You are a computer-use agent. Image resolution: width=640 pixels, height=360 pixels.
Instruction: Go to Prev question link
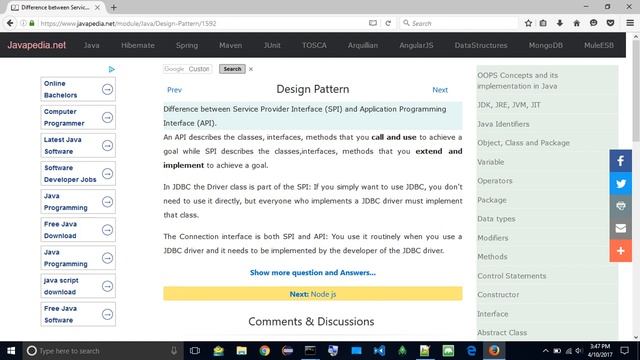[x=174, y=90]
